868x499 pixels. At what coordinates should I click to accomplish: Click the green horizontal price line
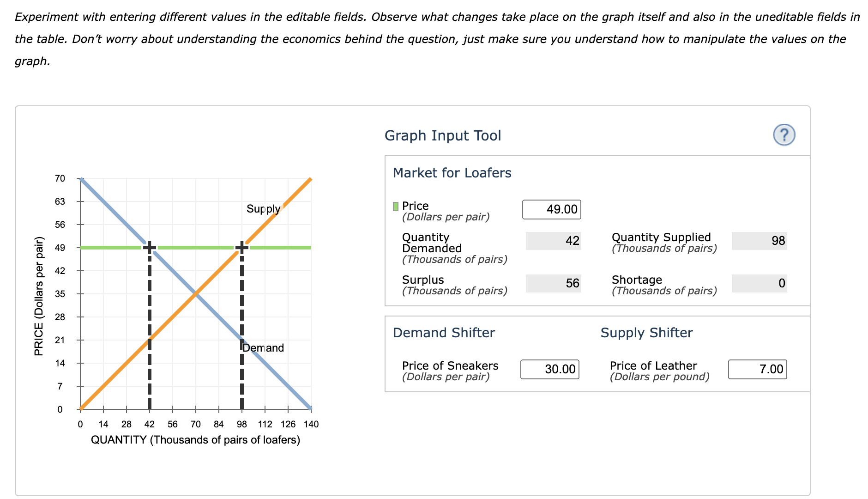click(199, 247)
